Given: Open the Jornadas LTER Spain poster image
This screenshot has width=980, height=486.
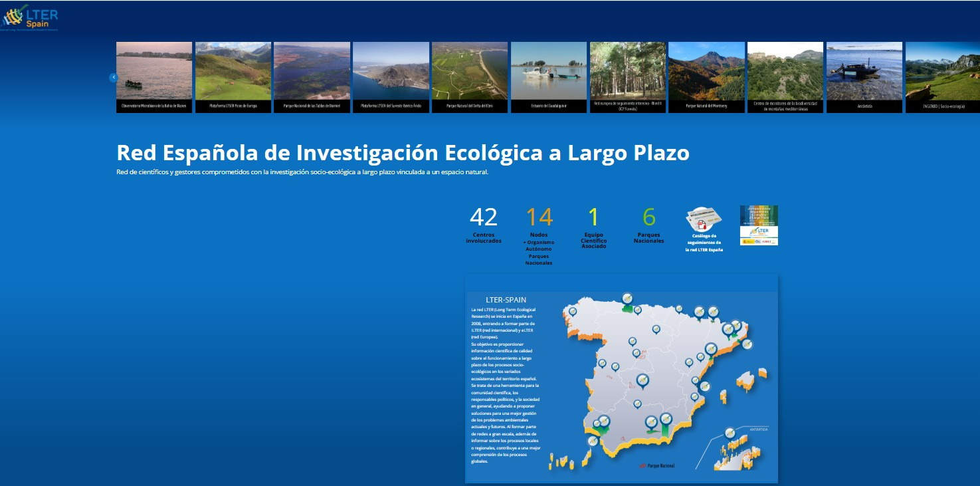Looking at the screenshot, I should point(759,225).
